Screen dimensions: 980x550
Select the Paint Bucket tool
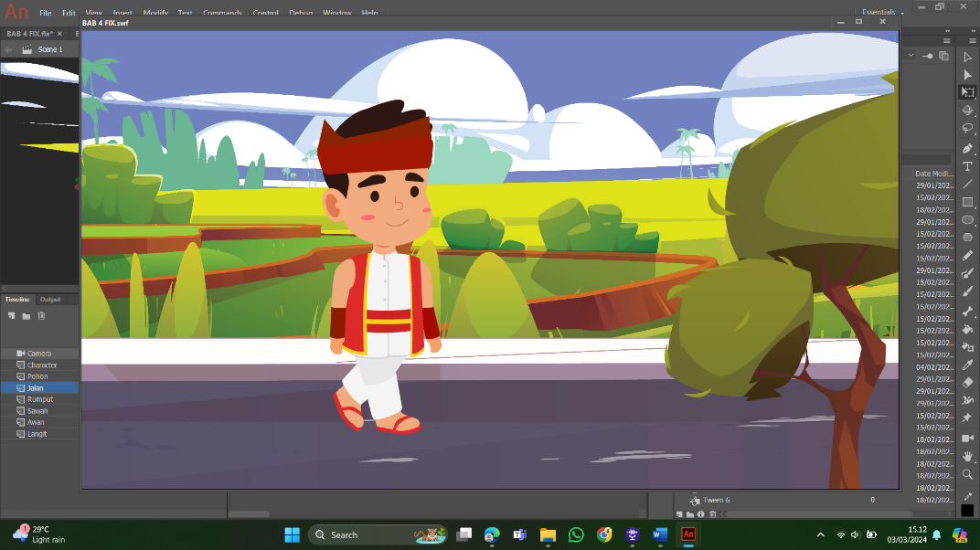(x=967, y=329)
